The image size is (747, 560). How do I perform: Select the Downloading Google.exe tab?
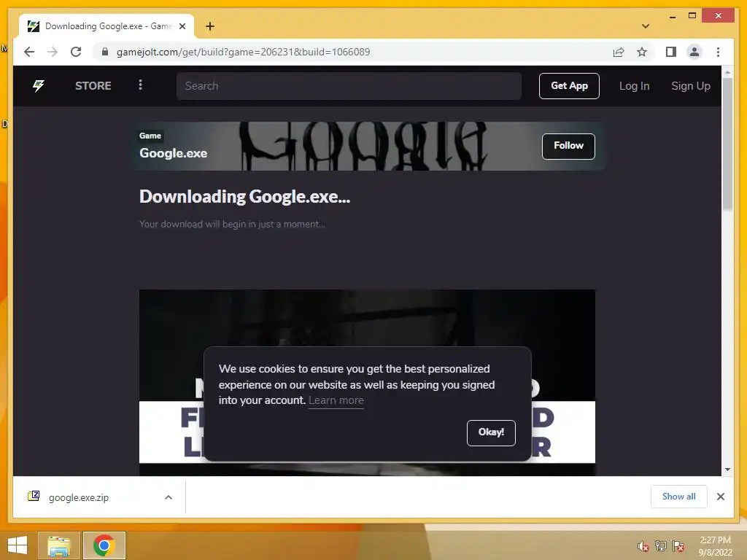[x=107, y=26]
